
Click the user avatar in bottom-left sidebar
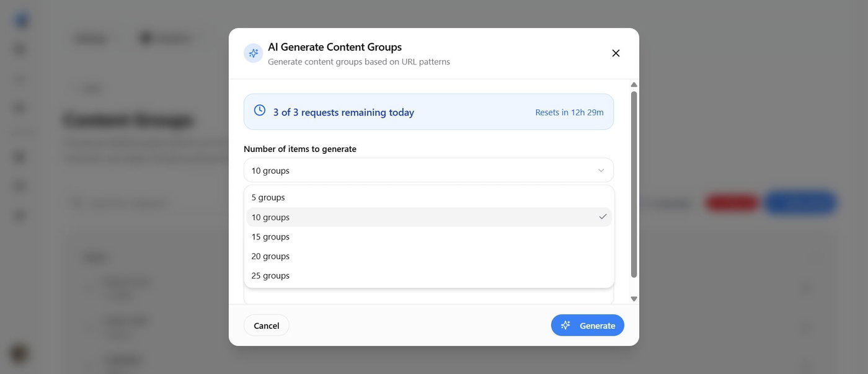pos(20,353)
